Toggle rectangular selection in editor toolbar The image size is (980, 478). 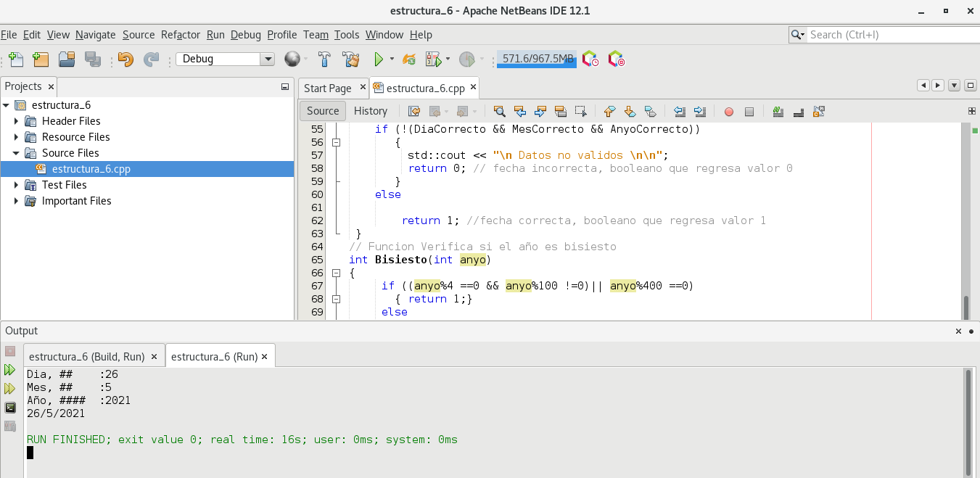[580, 112]
